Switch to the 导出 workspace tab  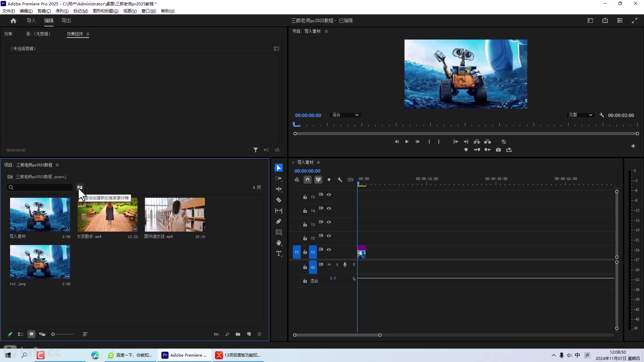tap(66, 20)
